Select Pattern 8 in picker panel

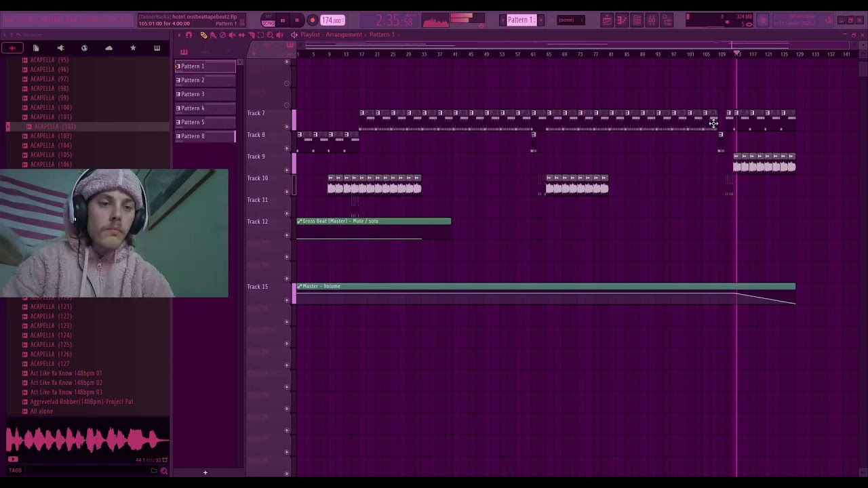pyautogui.click(x=205, y=136)
